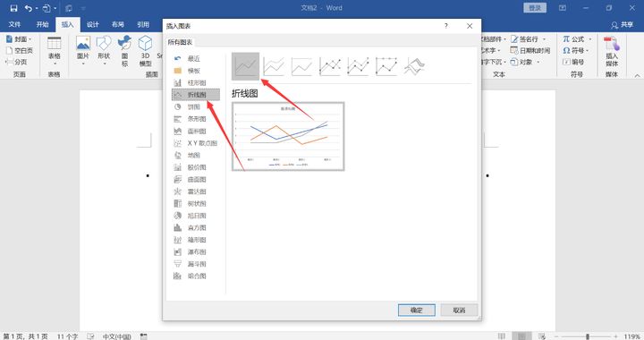Choose 瀑布图 chart category
644x340 pixels.
[x=196, y=251]
